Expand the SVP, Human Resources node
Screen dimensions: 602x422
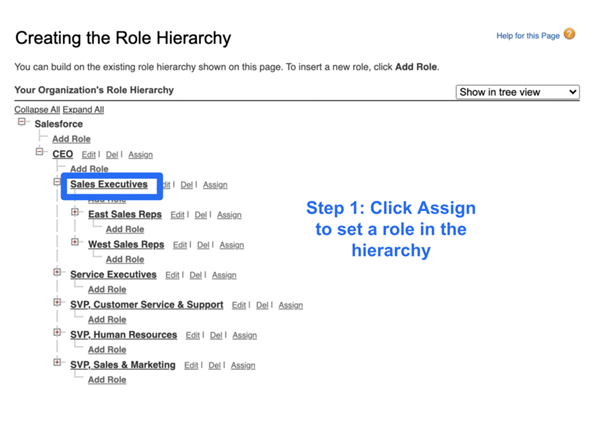click(58, 333)
